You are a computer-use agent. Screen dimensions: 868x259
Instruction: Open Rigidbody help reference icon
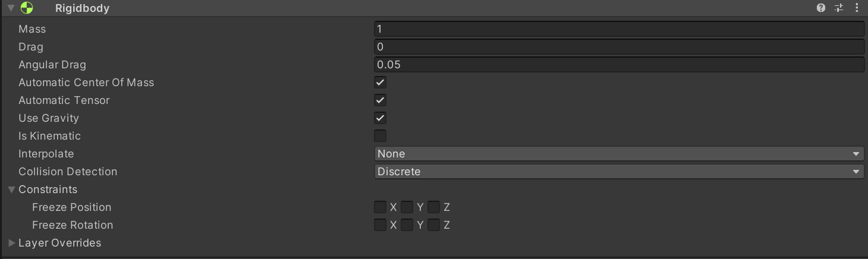click(821, 8)
